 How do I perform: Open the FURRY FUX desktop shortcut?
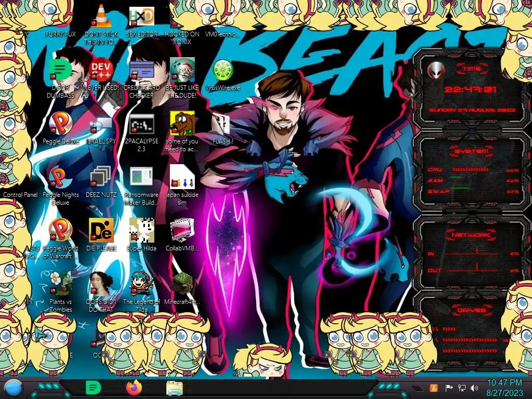coord(60,34)
